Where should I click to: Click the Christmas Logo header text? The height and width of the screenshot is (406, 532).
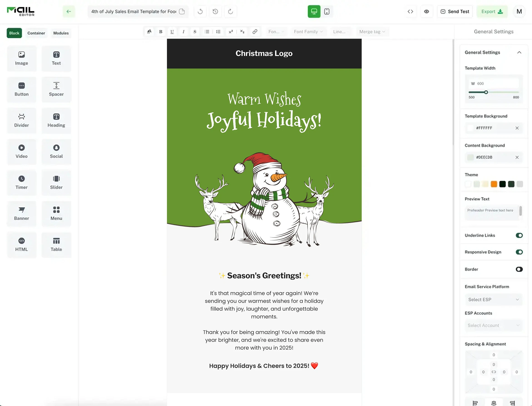point(264,53)
